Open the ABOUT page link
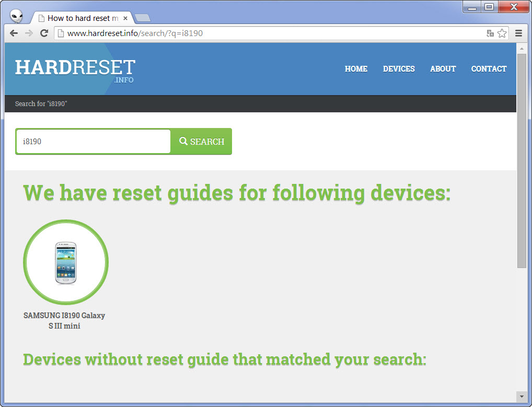Image resolution: width=532 pixels, height=407 pixels. click(443, 69)
